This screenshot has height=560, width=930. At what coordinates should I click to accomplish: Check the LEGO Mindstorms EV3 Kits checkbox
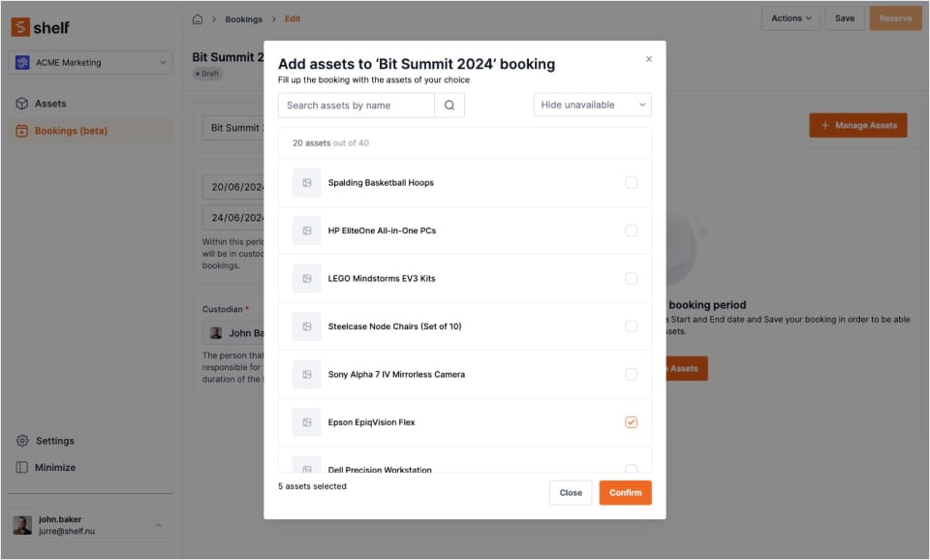(x=631, y=278)
